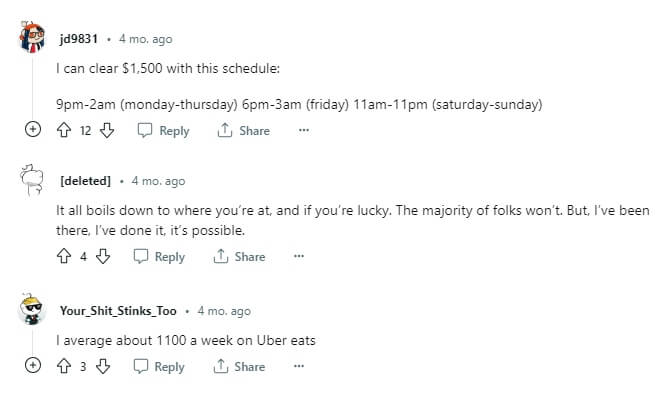Share jd9831's comment
672x396 pixels.
pos(243,130)
